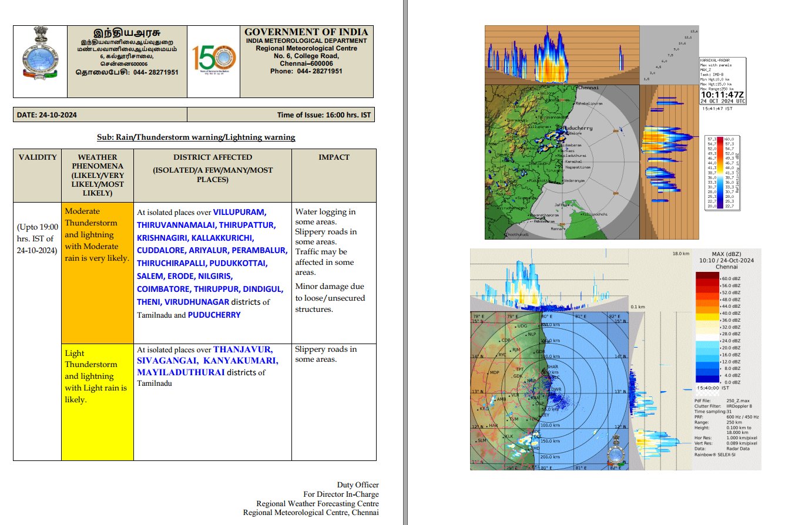Screen dimensions: 812x525
Task: Click the district name DINDIGUL
Action: (x=263, y=289)
